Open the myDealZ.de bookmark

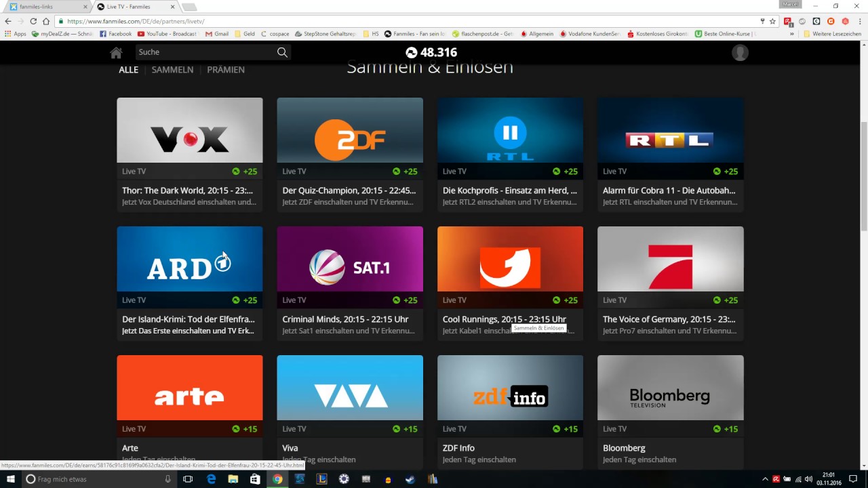[62, 34]
